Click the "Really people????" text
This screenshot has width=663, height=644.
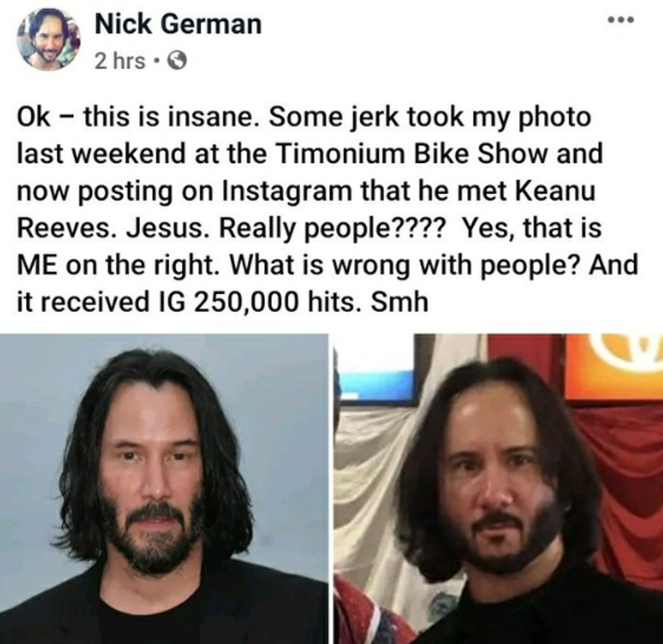tap(331, 229)
